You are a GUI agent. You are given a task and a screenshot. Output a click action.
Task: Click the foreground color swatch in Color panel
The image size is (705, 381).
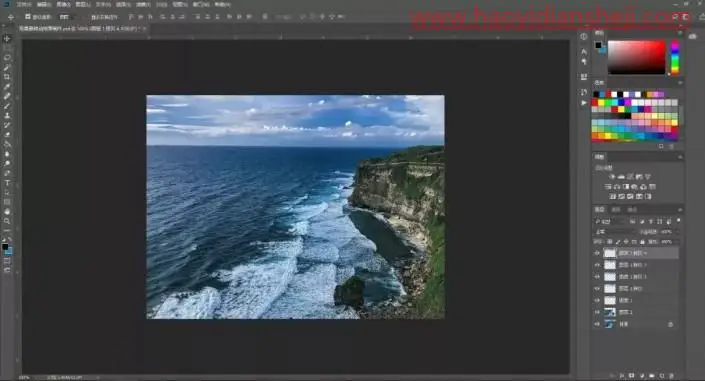point(598,45)
